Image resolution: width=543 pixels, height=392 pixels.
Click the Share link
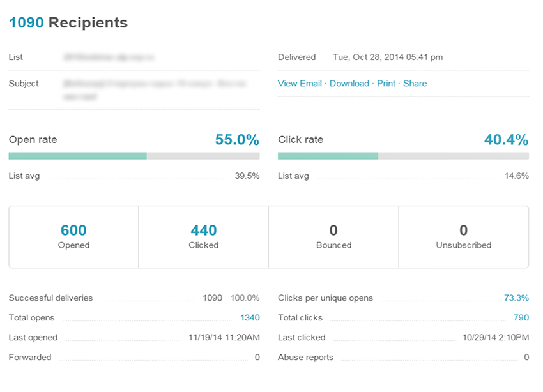click(415, 84)
